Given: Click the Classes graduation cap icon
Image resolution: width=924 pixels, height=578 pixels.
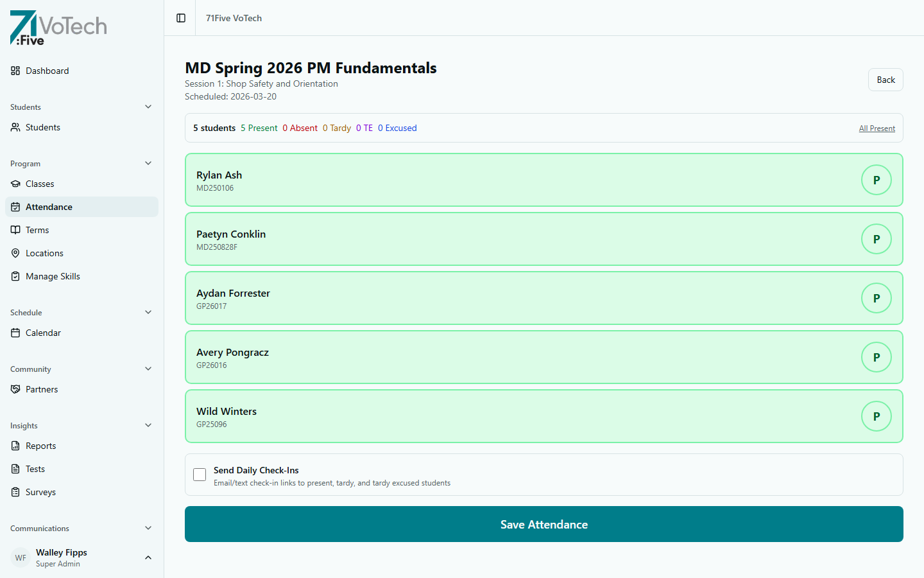Looking at the screenshot, I should (x=15, y=184).
